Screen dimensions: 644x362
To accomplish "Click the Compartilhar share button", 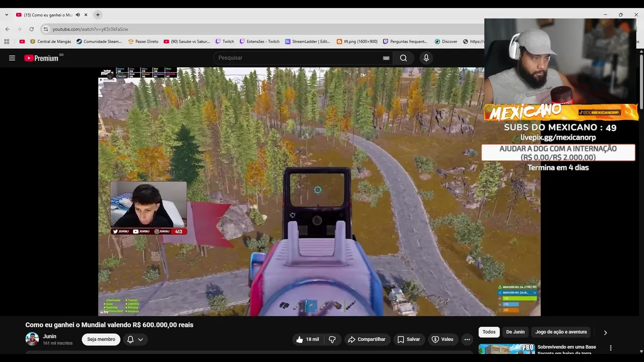I will 367,339.
